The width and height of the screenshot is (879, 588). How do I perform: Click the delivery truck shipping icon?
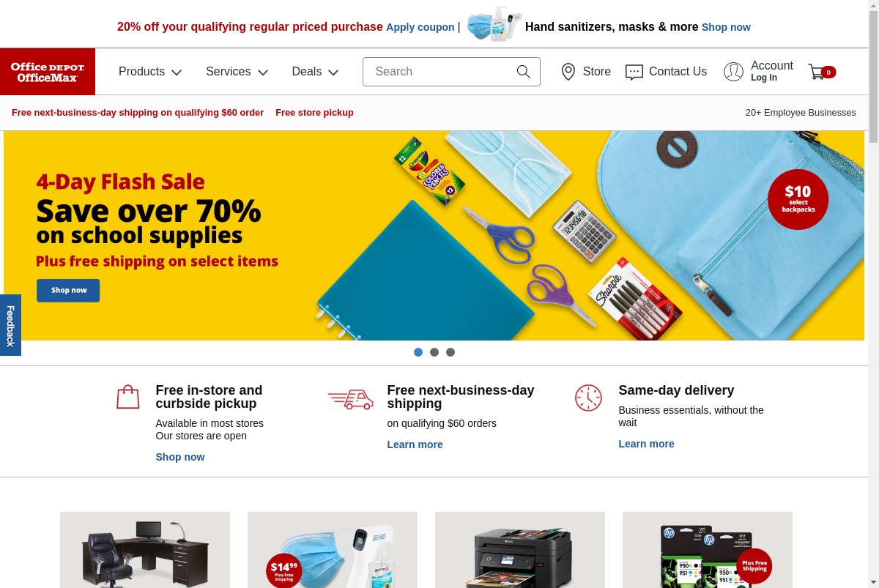tap(350, 399)
